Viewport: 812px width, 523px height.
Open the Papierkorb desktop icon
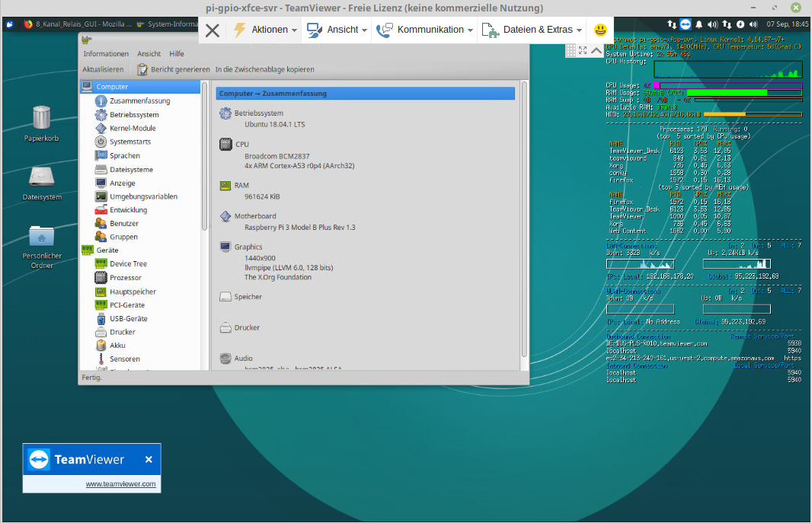coord(41,119)
